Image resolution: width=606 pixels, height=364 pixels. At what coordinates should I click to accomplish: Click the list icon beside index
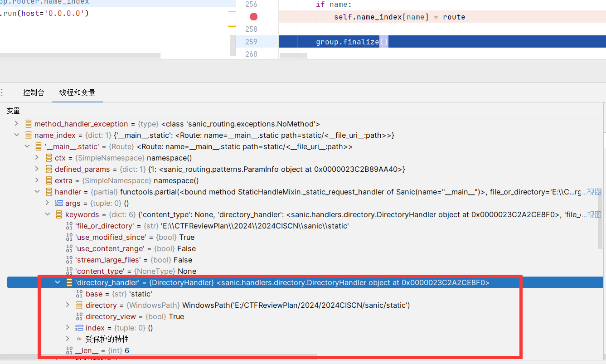point(79,328)
